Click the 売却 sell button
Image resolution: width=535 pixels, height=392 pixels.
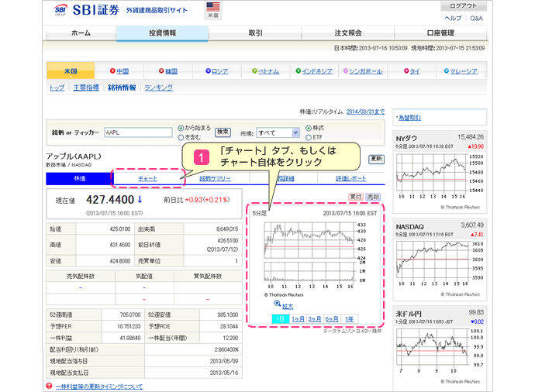373,197
